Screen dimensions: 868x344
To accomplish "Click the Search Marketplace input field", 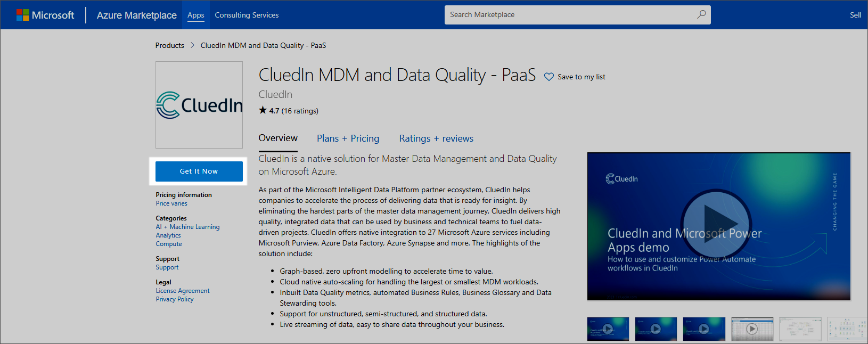I will pyautogui.click(x=570, y=15).
